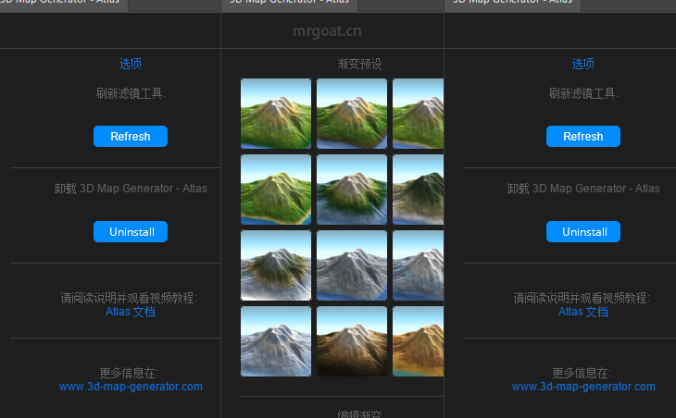Select bottom-row first preset, white icy mountain

click(x=276, y=341)
